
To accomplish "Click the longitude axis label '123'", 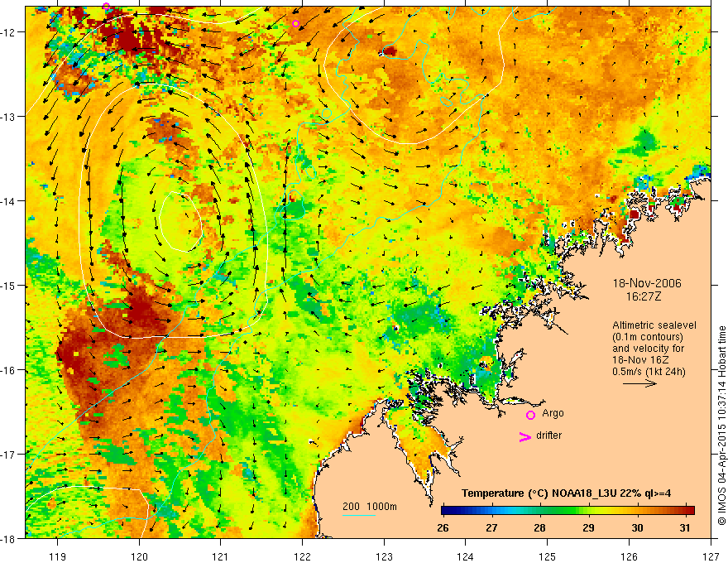I will (x=384, y=556).
